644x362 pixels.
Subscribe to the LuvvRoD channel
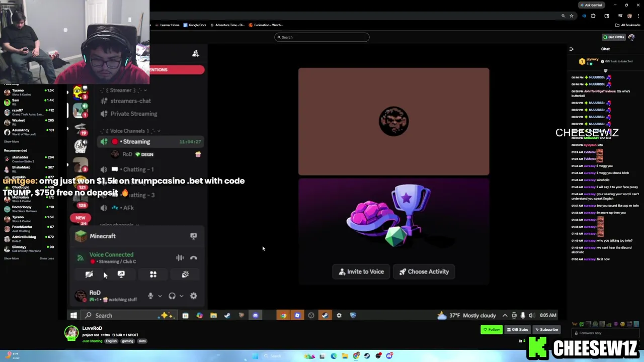point(546,330)
